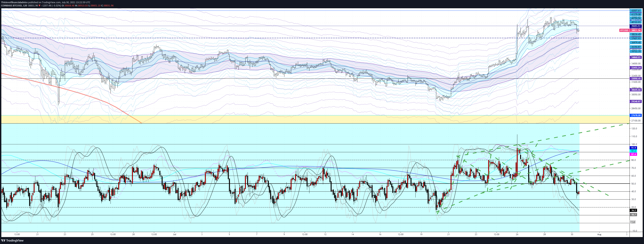Screen dimensions: 644x244
Task: Click the gray 10.7 indicator value
Action: click(x=633, y=215)
